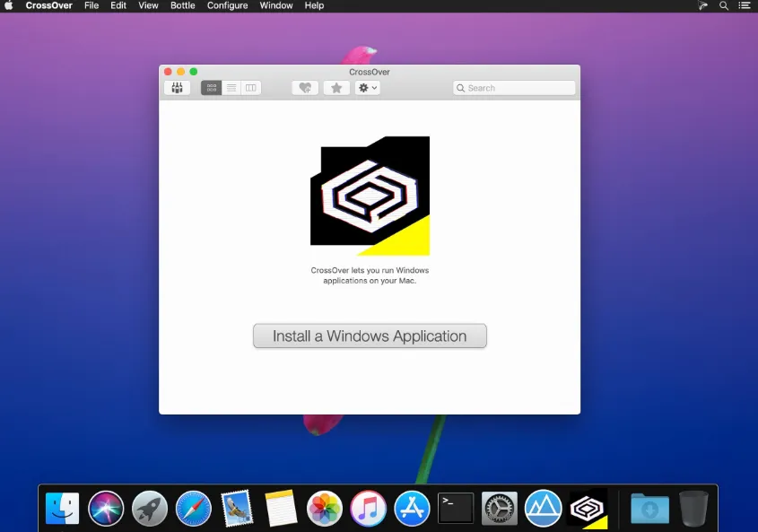
Task: Open the Configure menu
Action: click(x=227, y=5)
